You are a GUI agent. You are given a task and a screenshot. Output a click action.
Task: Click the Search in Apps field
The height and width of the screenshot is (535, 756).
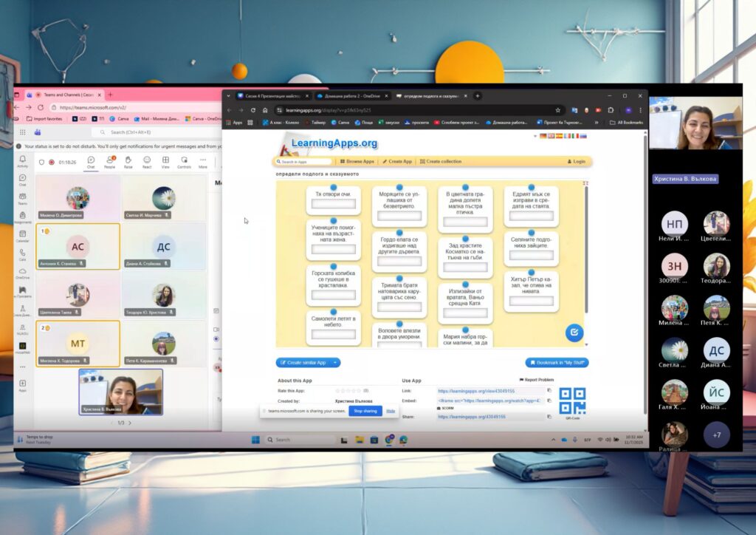click(x=304, y=161)
